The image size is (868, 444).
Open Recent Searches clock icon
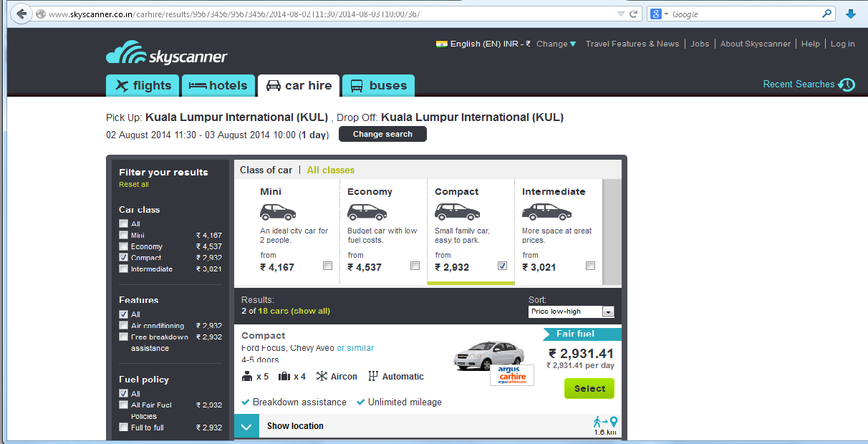click(x=847, y=85)
